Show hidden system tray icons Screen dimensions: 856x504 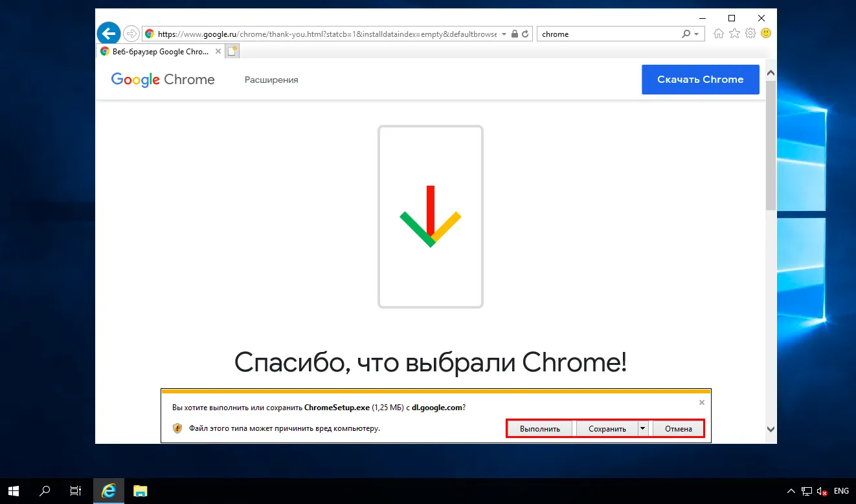pos(791,491)
